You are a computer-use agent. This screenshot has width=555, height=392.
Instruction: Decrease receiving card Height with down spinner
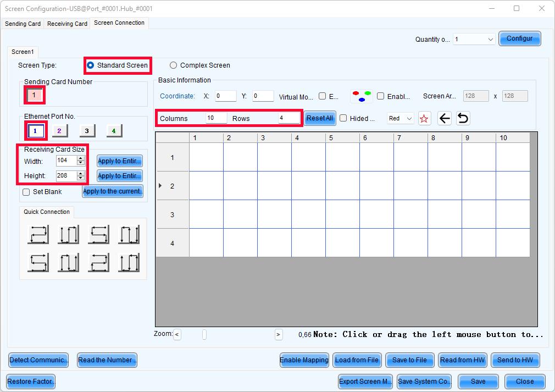click(x=81, y=178)
